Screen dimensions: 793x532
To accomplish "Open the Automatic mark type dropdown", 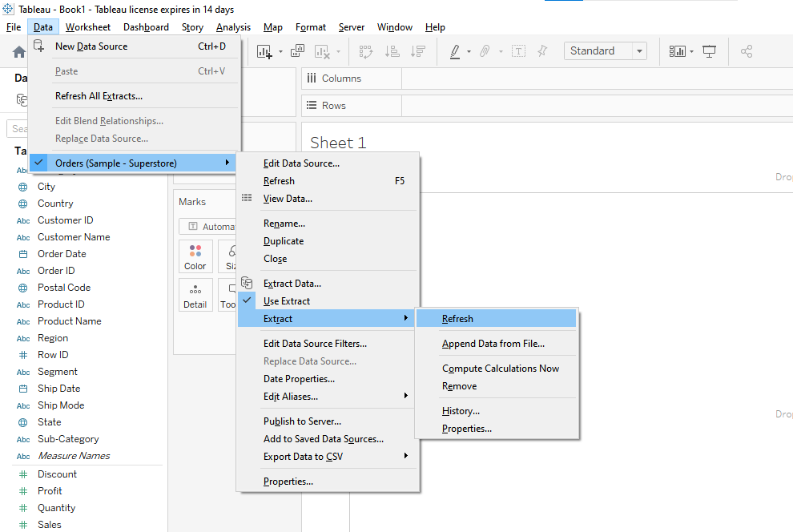I will click(207, 227).
